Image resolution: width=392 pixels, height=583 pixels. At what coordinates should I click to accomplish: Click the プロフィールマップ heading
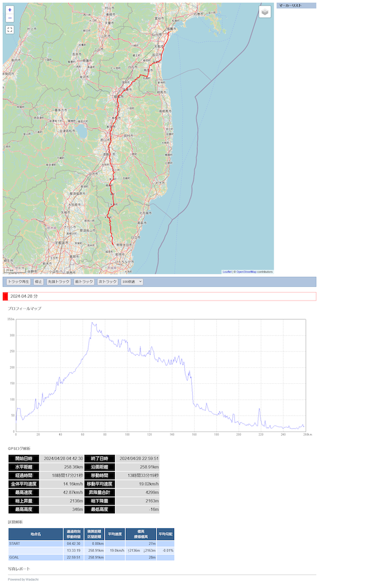(24, 309)
